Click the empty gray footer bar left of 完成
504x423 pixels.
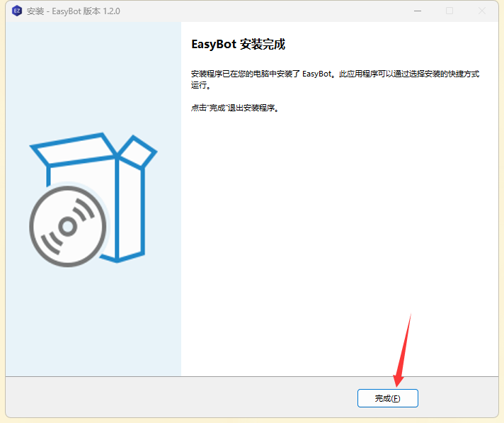pos(180,397)
